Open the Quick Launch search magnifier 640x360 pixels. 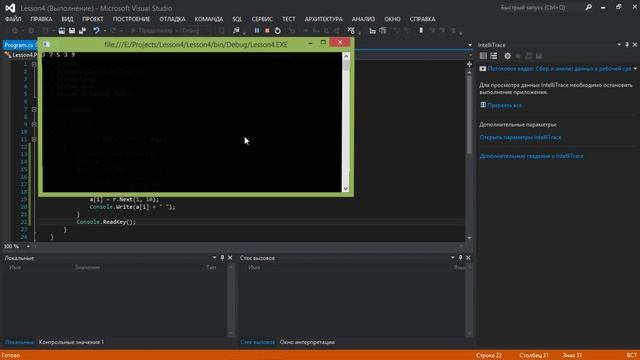pos(588,7)
